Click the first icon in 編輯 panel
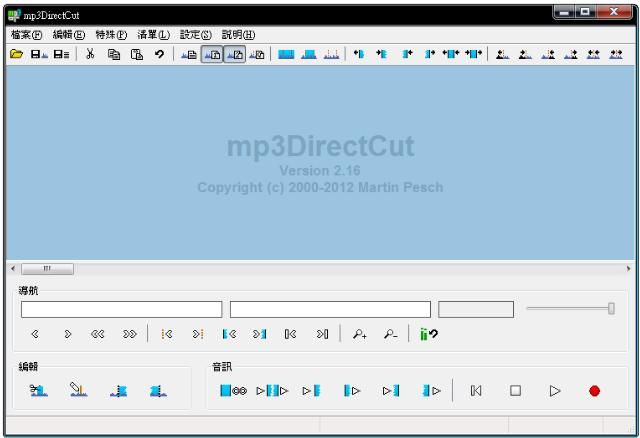 pos(38,391)
